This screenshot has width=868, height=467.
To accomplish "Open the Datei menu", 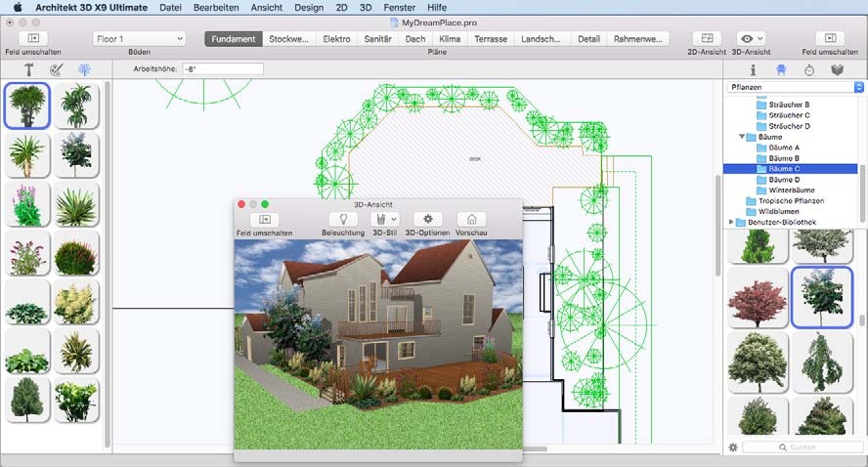I will (170, 8).
